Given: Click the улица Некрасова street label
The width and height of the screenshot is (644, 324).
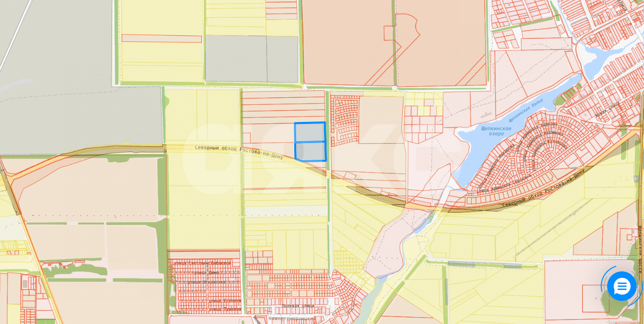Looking at the screenshot, I should [x=206, y=282].
